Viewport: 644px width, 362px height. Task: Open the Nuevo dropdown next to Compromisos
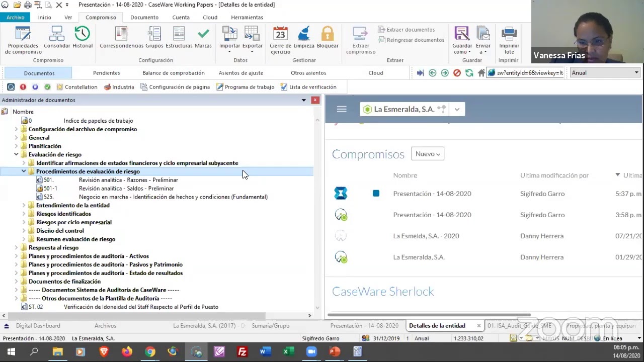click(x=428, y=154)
